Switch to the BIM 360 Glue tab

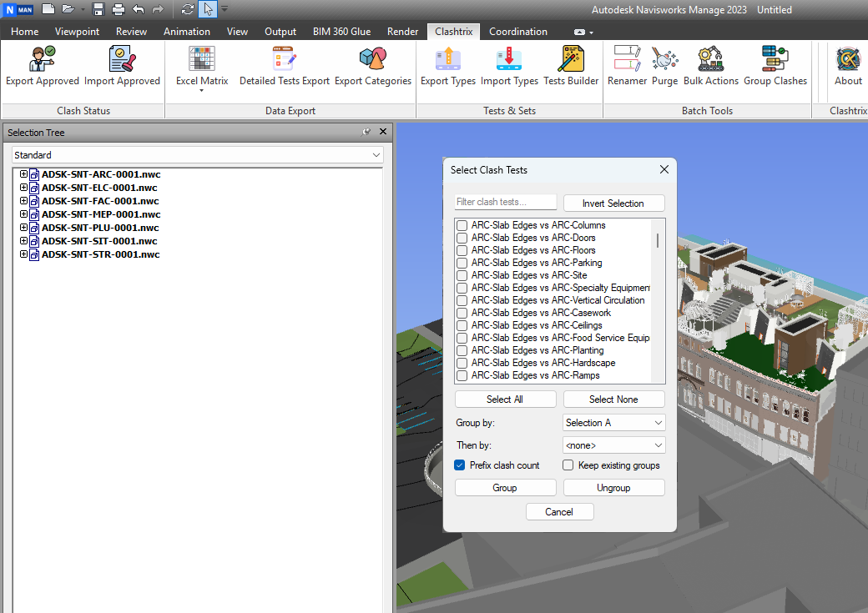coord(341,32)
